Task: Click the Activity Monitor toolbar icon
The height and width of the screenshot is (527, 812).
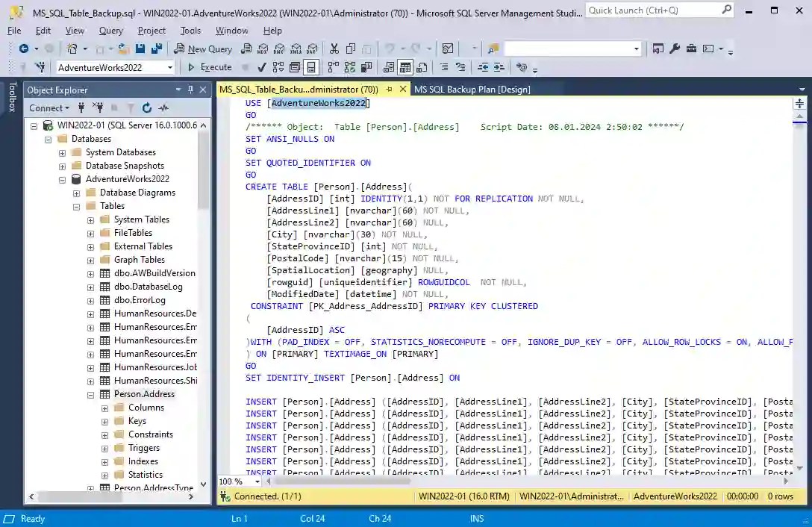Action: [x=448, y=49]
